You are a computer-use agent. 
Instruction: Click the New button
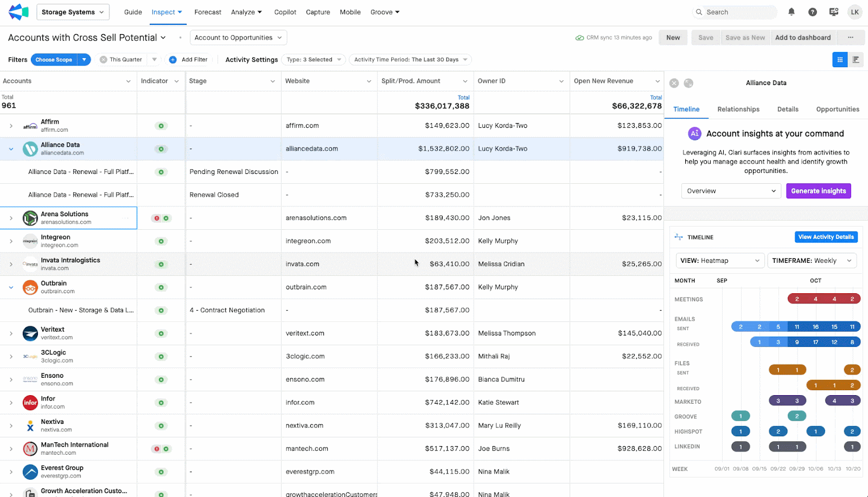673,37
